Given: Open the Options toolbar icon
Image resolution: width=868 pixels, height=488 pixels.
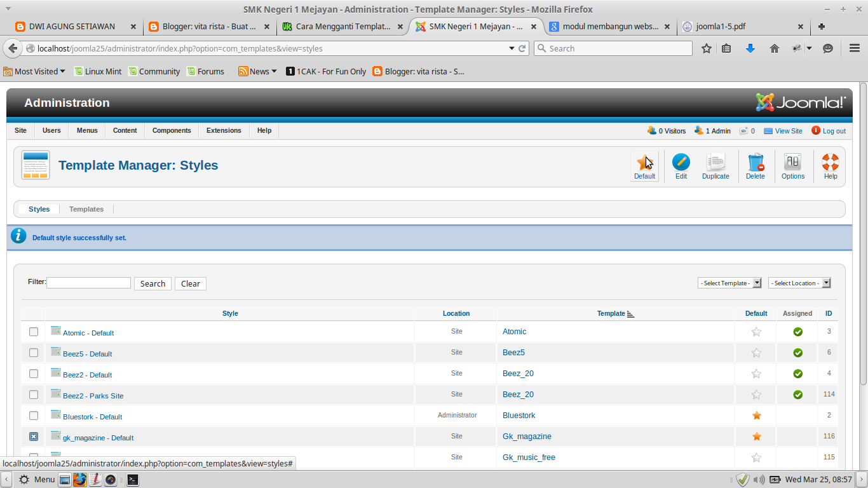Looking at the screenshot, I should [792, 165].
